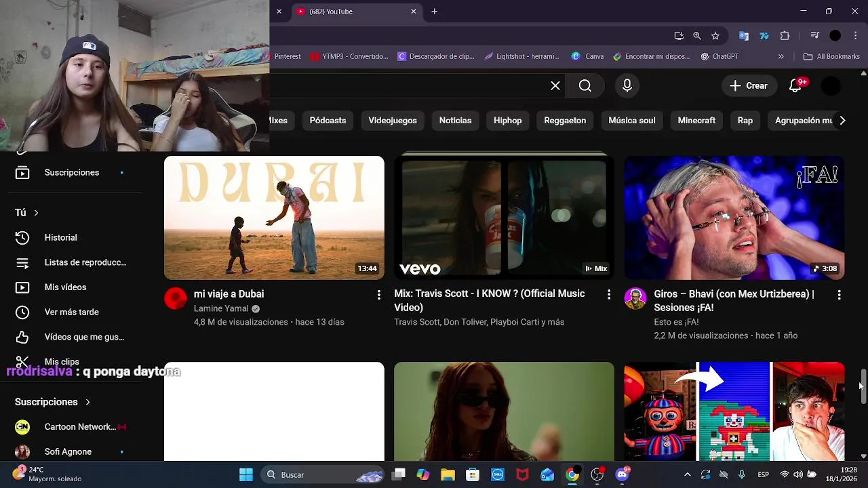Start voice search with the microphone icon
The height and width of the screenshot is (488, 868).
[627, 85]
